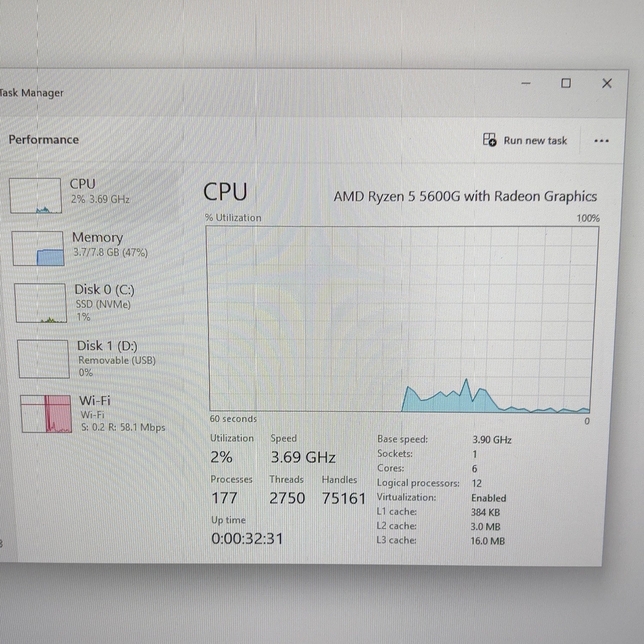The image size is (644, 644).
Task: Click the 2750 threads count
Action: pos(287,498)
